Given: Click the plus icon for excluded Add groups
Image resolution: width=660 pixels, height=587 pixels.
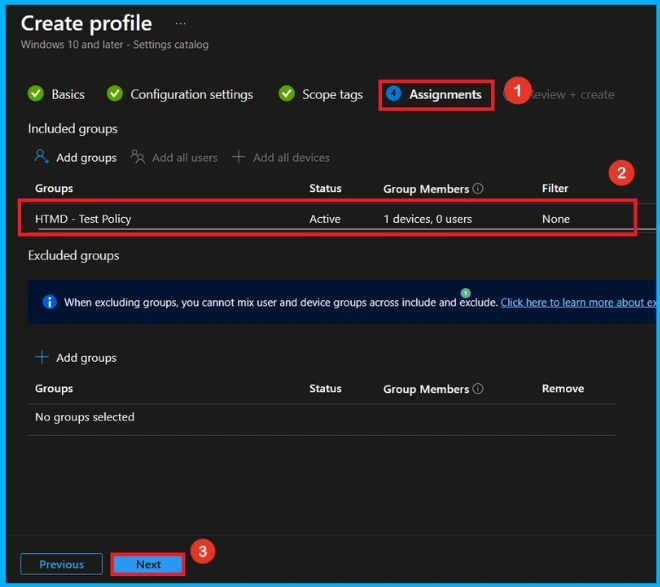Looking at the screenshot, I should pos(42,357).
